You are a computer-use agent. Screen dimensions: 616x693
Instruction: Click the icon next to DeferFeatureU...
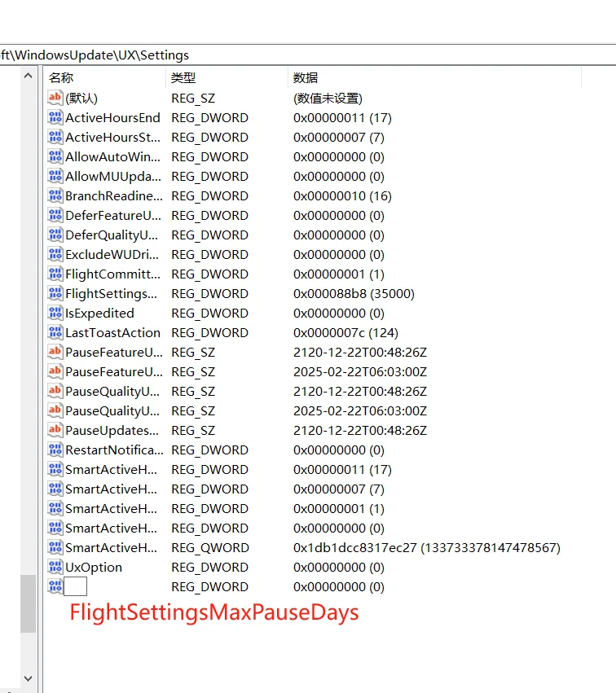coord(55,215)
